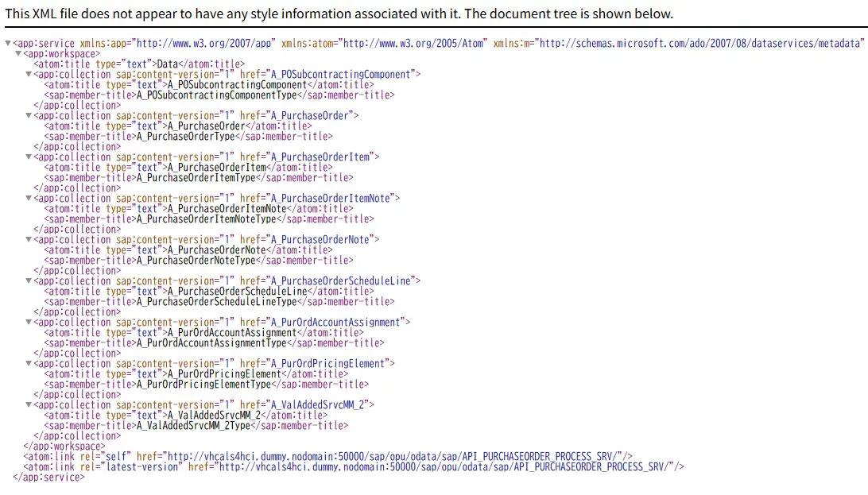Collapse the A_POSubcontractingComponent collection node
The height and width of the screenshot is (495, 868).
coord(29,75)
